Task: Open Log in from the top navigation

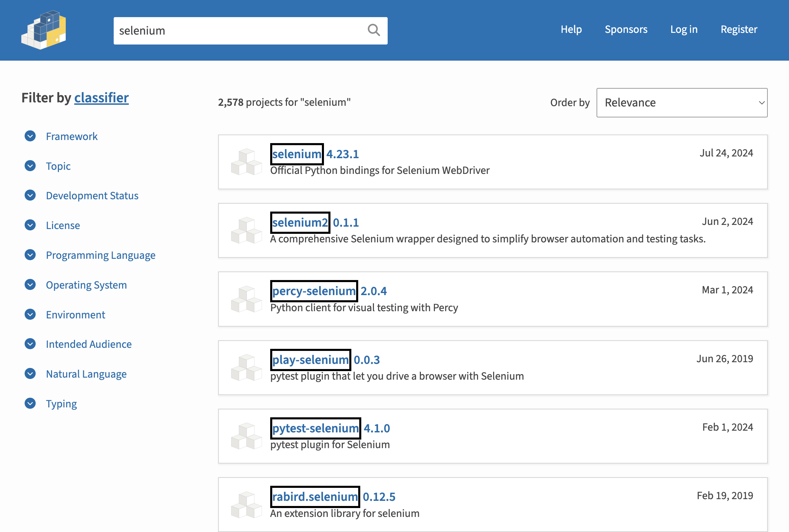Action: (684, 29)
